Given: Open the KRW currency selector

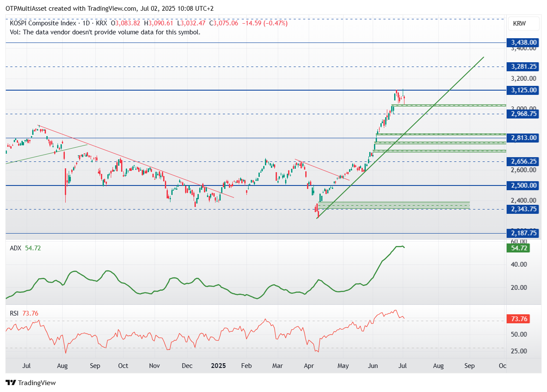Looking at the screenshot, I should tap(523, 24).
